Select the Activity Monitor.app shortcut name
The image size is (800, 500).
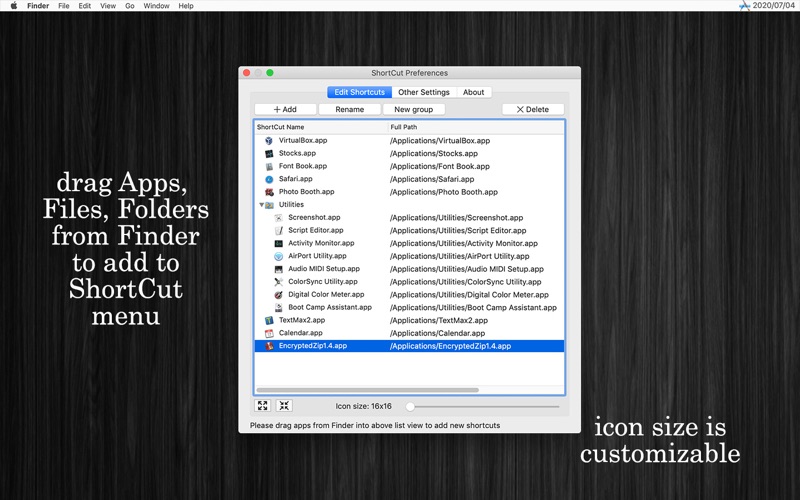321,243
